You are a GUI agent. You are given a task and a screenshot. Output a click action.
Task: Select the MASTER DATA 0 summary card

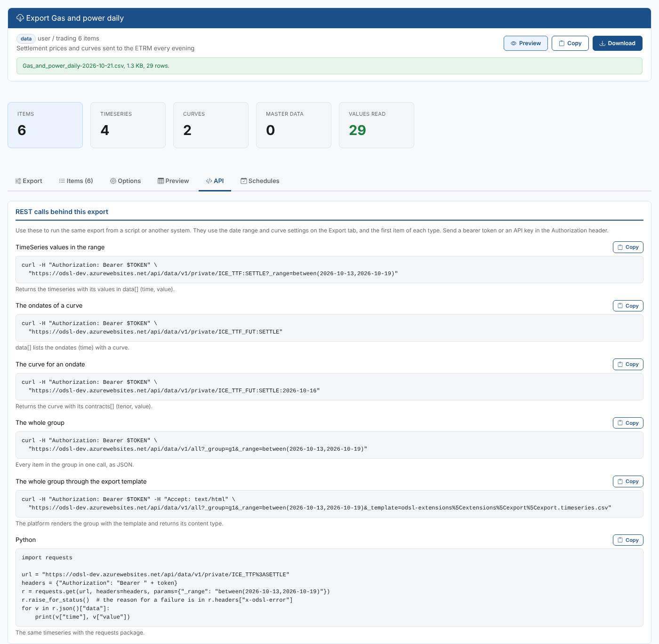[x=294, y=125]
